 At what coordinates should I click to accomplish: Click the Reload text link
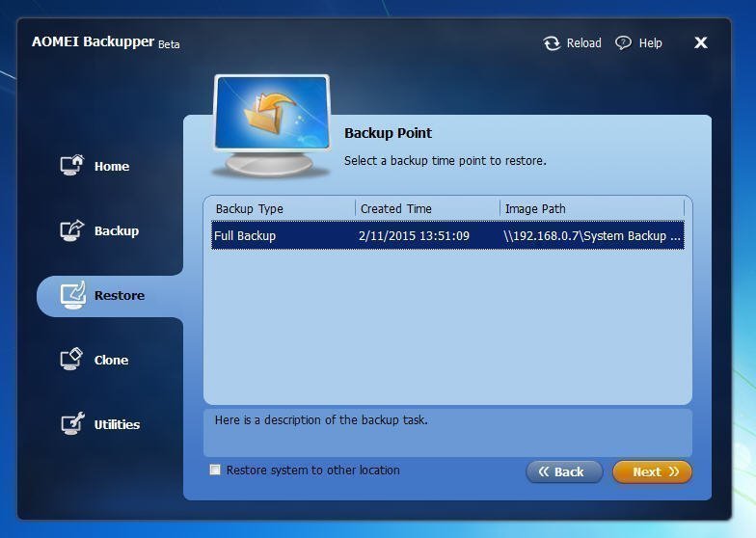[x=584, y=42]
